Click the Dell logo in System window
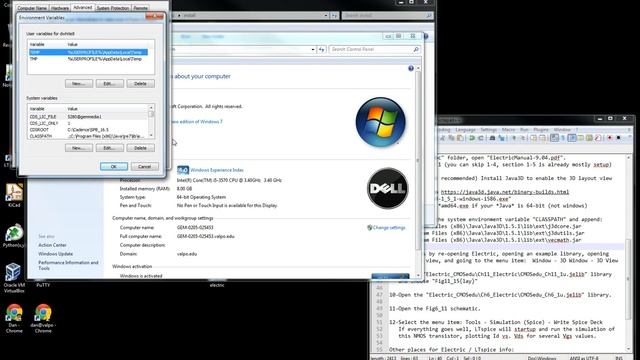The height and width of the screenshot is (360, 640). (x=387, y=188)
